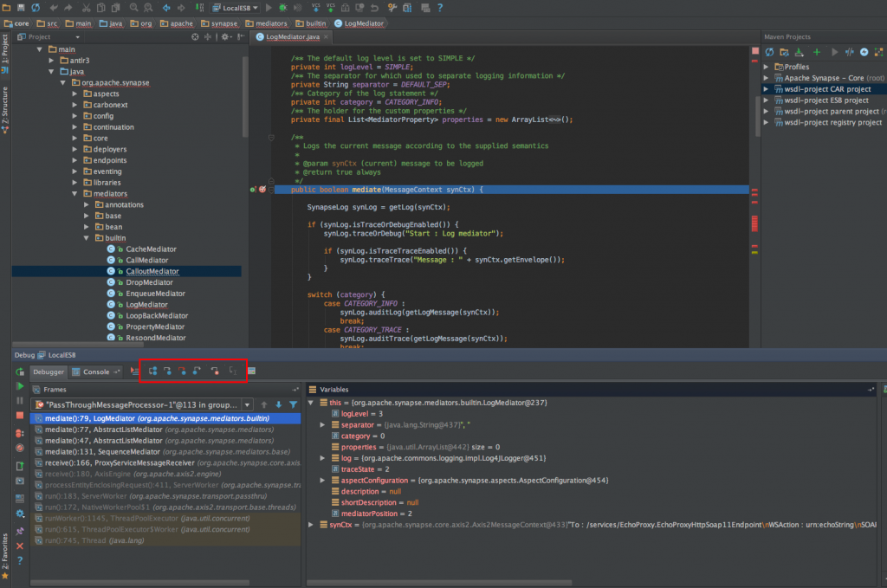The height and width of the screenshot is (588, 887).
Task: Select frame receive():166, ProxyServiceMessageReceiver
Action: (167, 463)
